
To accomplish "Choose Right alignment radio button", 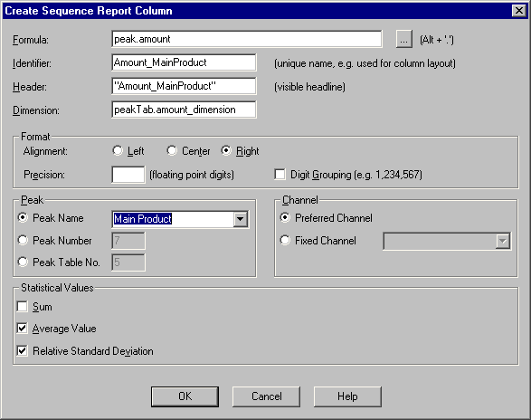I will (x=226, y=150).
